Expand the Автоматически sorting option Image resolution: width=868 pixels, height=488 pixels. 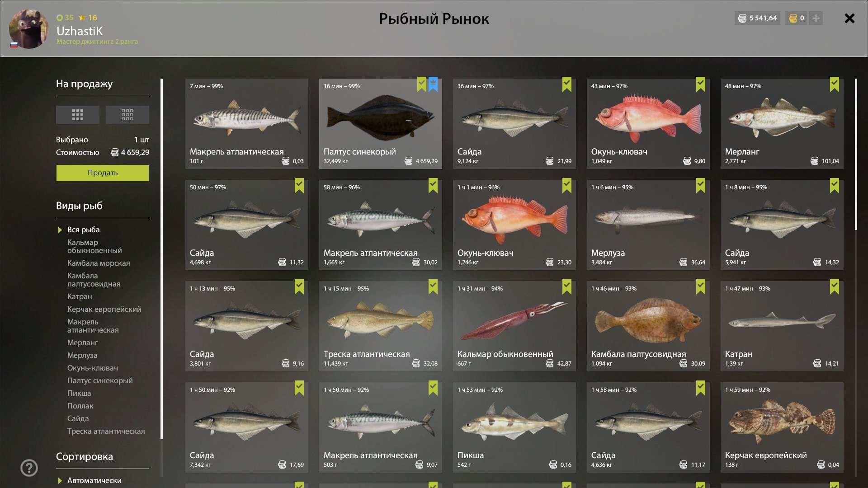coord(94,480)
